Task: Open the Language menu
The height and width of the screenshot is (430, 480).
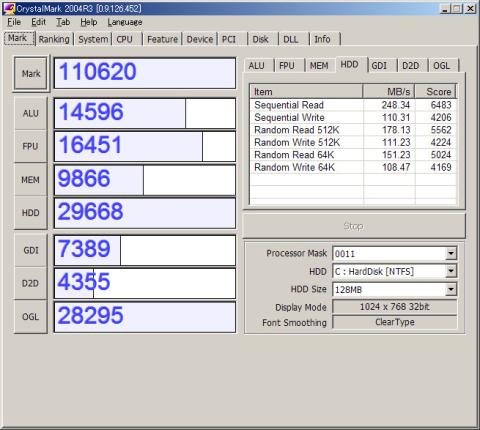Action: pyautogui.click(x=125, y=22)
